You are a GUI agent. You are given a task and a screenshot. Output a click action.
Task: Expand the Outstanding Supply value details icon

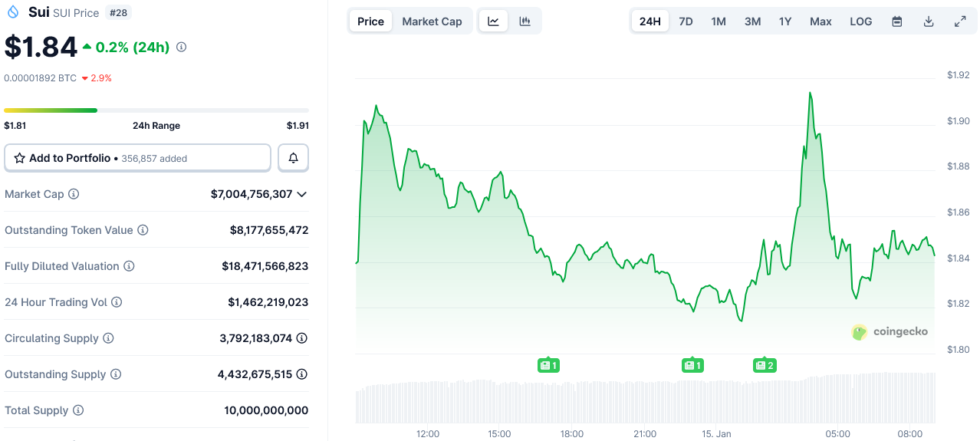(302, 374)
